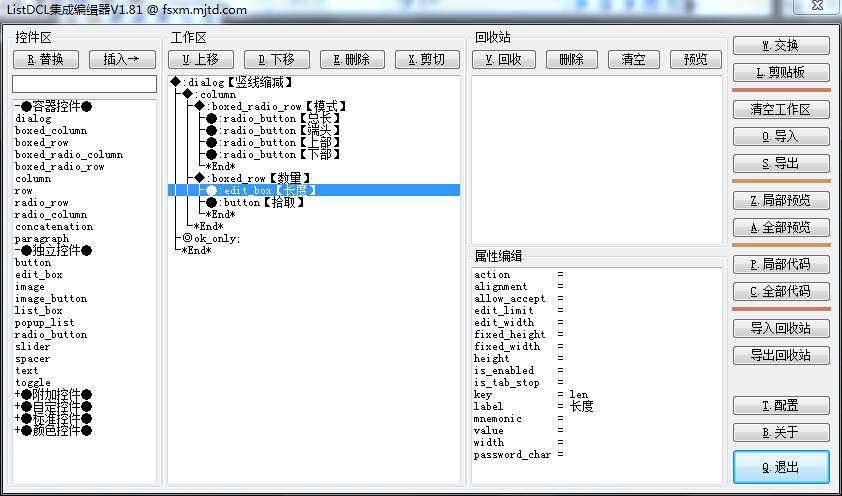The height and width of the screenshot is (496, 842).
Task: Click the W.交换 swap button
Action: point(781,46)
